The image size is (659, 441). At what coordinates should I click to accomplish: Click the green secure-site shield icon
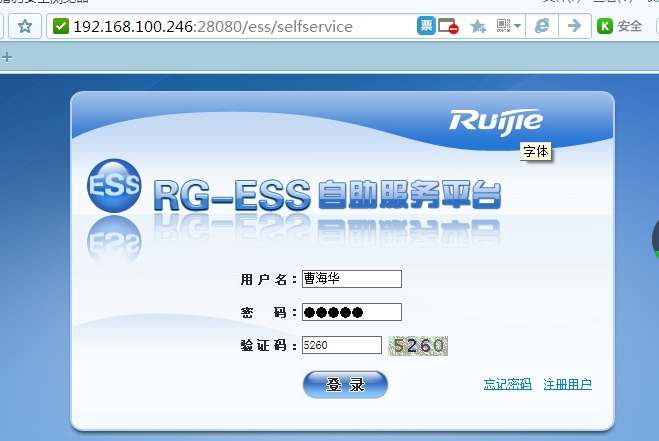click(x=61, y=26)
